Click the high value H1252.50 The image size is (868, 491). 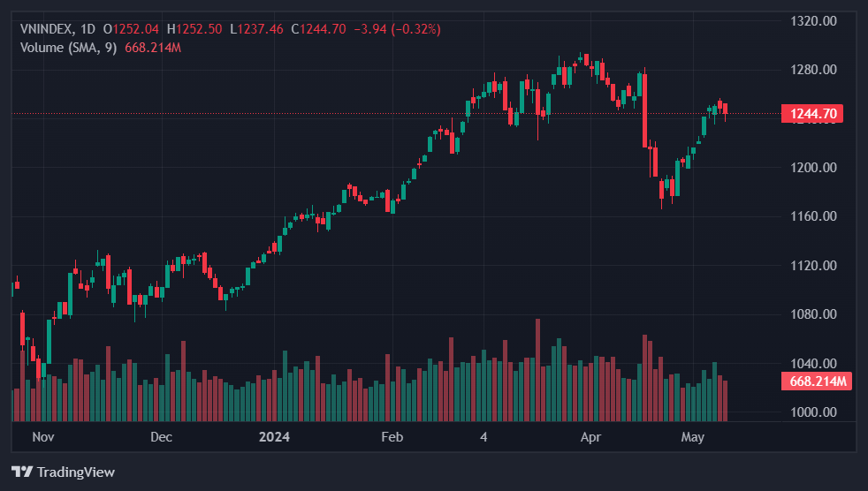(x=194, y=29)
